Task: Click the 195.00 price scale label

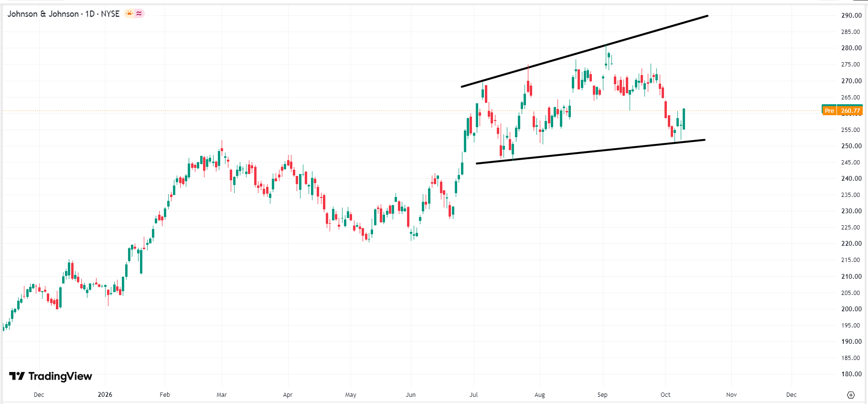Action: click(851, 325)
